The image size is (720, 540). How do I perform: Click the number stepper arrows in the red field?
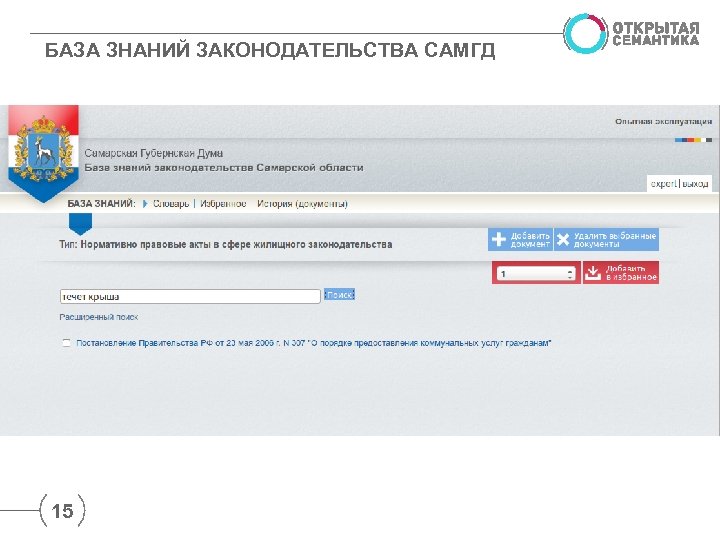570,274
